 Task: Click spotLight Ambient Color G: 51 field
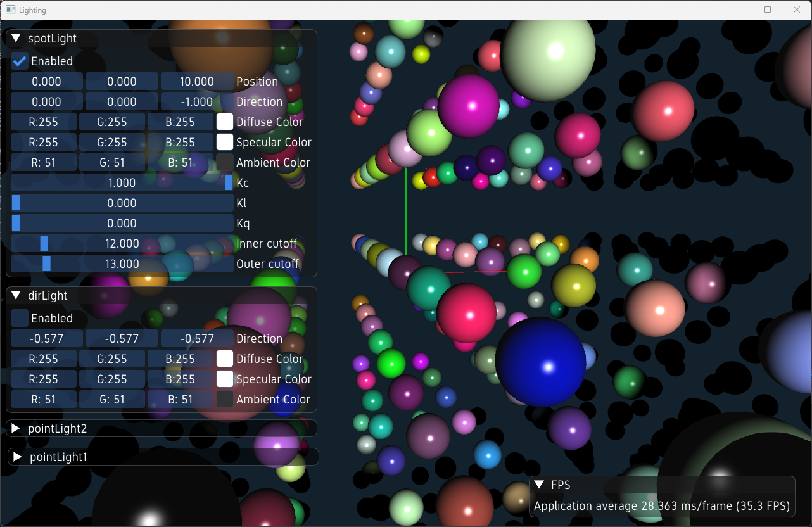tap(112, 163)
